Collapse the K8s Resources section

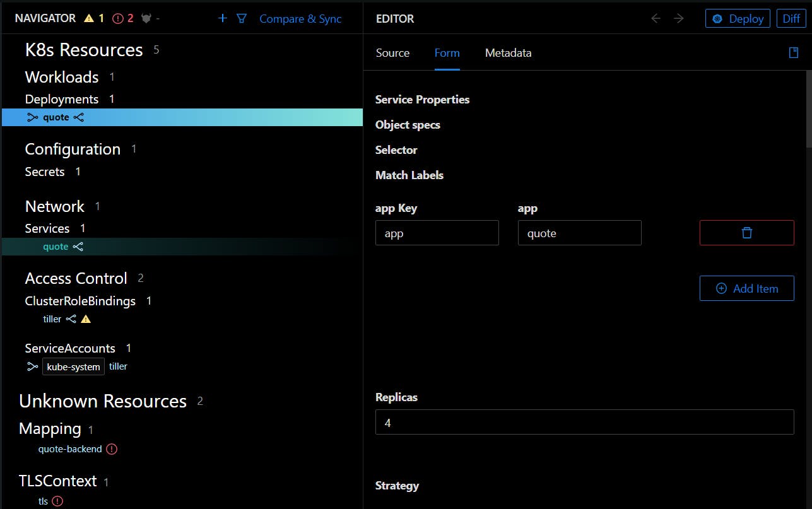pos(84,50)
